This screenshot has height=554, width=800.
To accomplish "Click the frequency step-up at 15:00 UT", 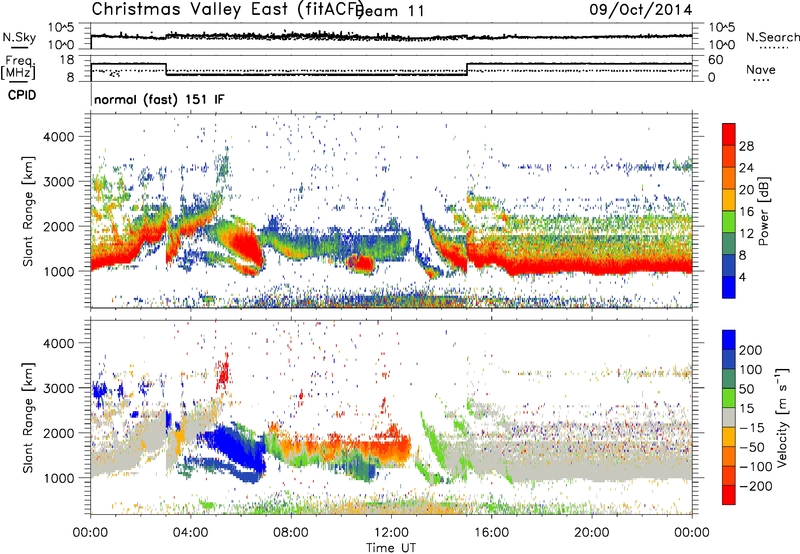I will point(467,69).
